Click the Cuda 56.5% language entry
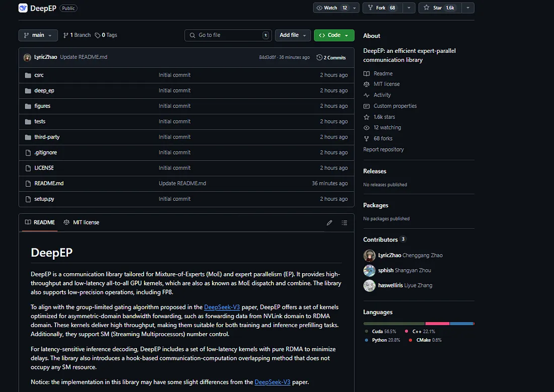Screen dimensions: 554x392 [381, 332]
